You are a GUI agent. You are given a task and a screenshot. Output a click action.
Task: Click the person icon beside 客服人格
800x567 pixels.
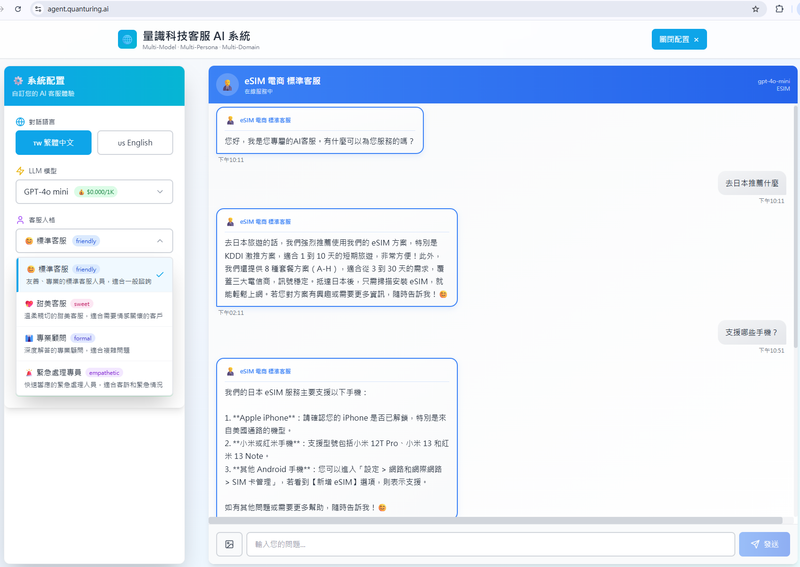click(20, 220)
